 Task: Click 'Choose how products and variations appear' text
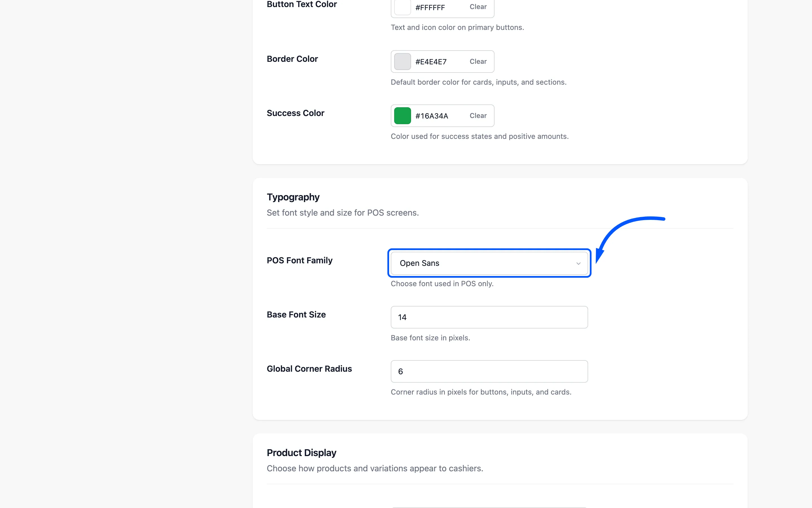[375, 468]
